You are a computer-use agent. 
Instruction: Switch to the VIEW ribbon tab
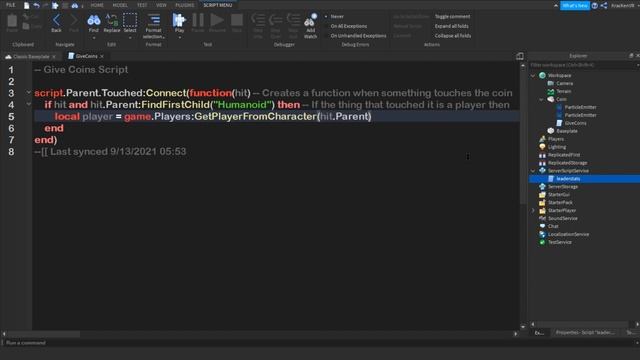pos(161,5)
